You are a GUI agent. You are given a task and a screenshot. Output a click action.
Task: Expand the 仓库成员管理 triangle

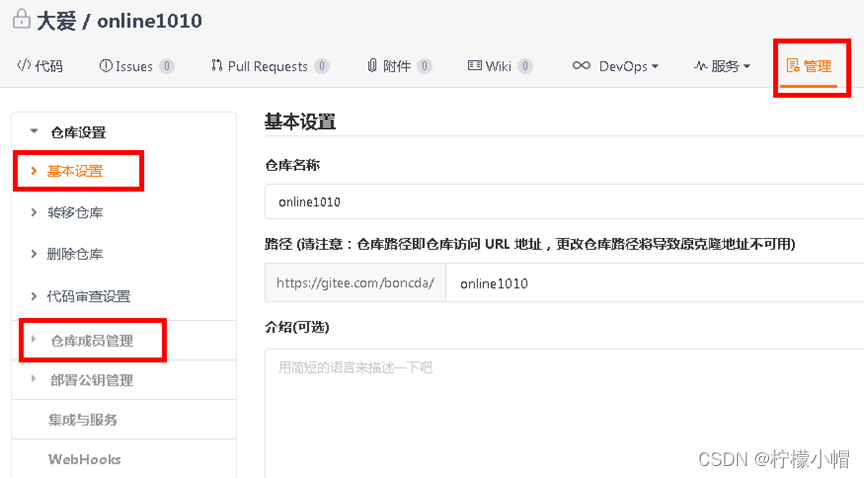tap(34, 339)
